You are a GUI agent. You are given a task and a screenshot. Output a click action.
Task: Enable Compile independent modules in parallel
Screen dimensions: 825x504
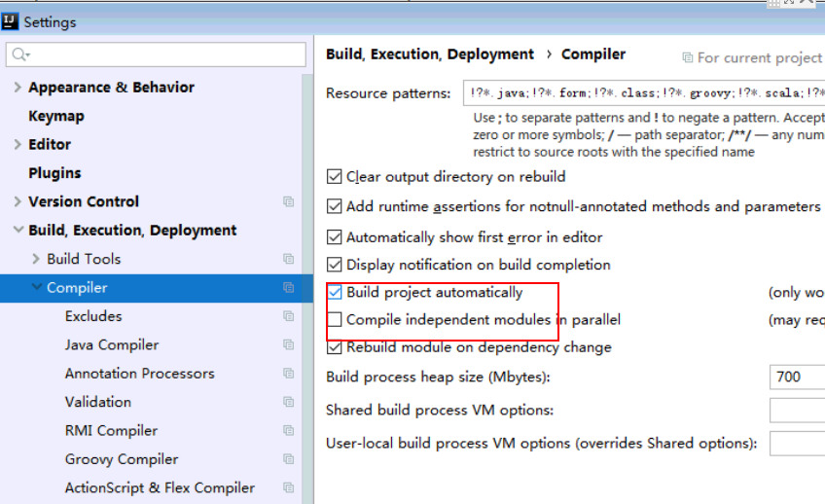click(x=336, y=319)
